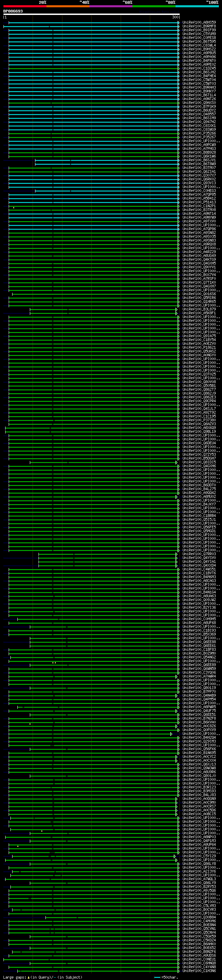Click the purple ~60% score legend segment
Screen dimensions: 222x980
pos(111,6)
